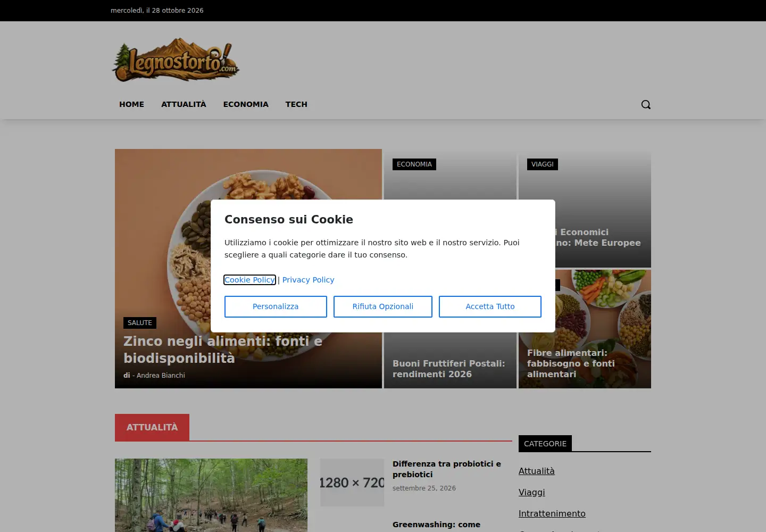Open the search magnifier icon
This screenshot has height=532, width=766.
[646, 104]
